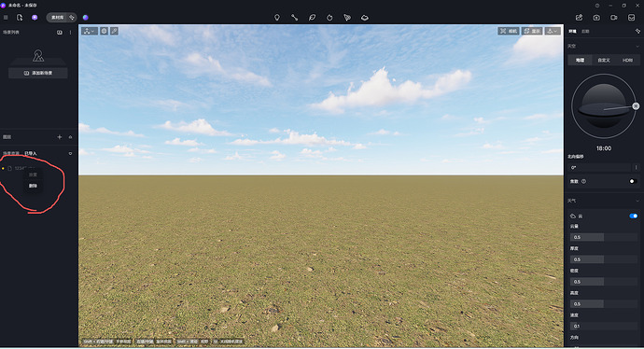
Task: Select the 地理 sky mode tab
Action: click(x=580, y=61)
